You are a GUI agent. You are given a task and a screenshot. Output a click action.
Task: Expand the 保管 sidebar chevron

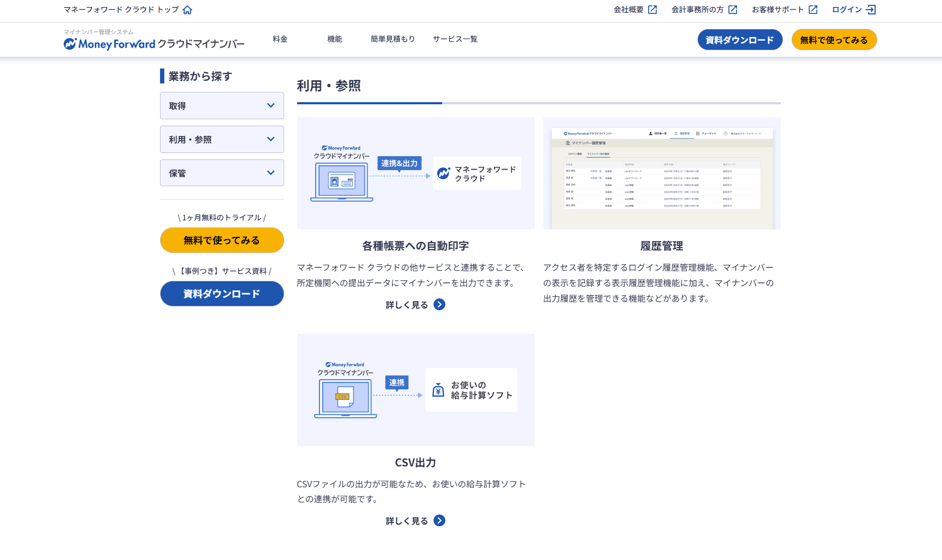[271, 173]
